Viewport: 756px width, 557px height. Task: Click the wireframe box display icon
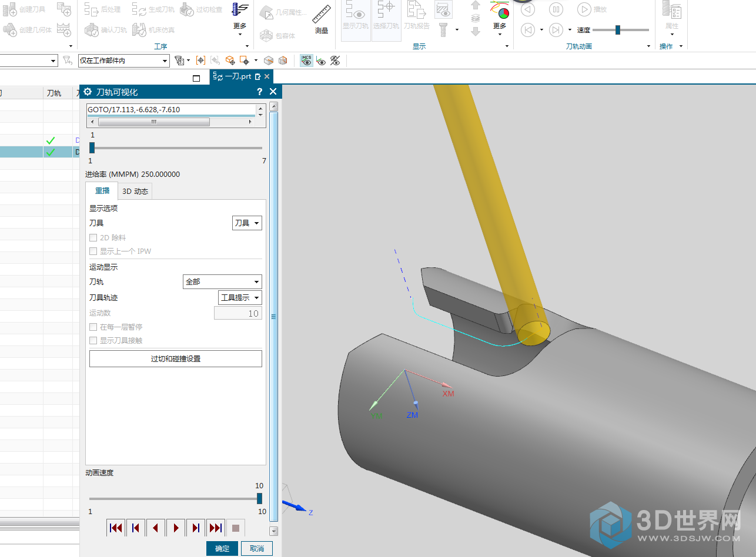pyautogui.click(x=283, y=60)
